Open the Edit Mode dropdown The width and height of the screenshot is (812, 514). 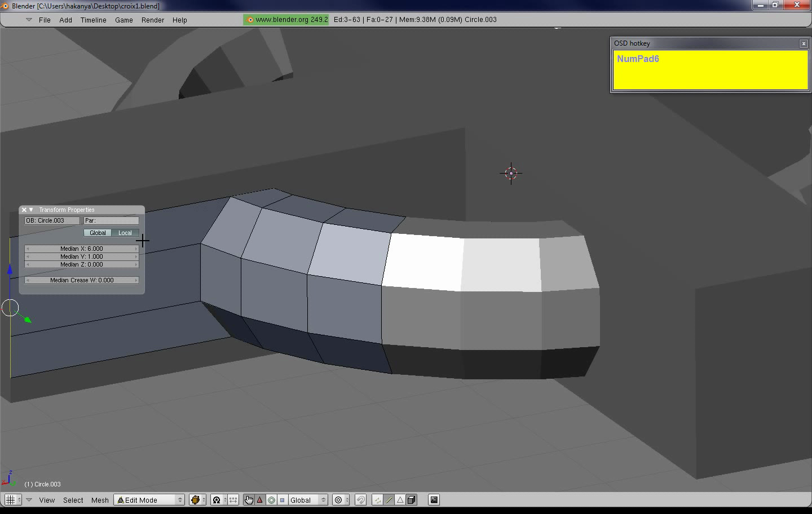tap(149, 500)
